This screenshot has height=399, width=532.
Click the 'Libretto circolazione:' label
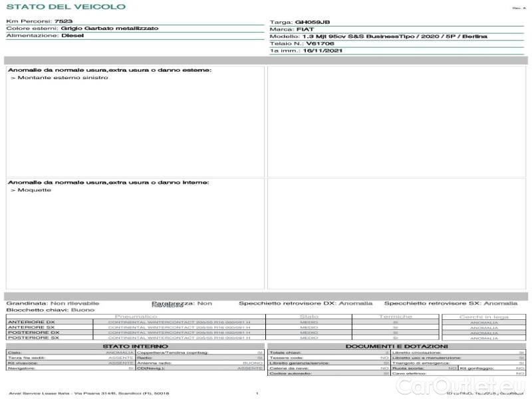pyautogui.click(x=417, y=353)
